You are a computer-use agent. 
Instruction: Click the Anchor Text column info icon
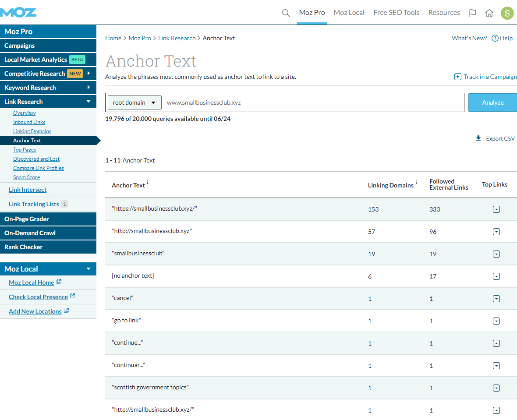(148, 182)
